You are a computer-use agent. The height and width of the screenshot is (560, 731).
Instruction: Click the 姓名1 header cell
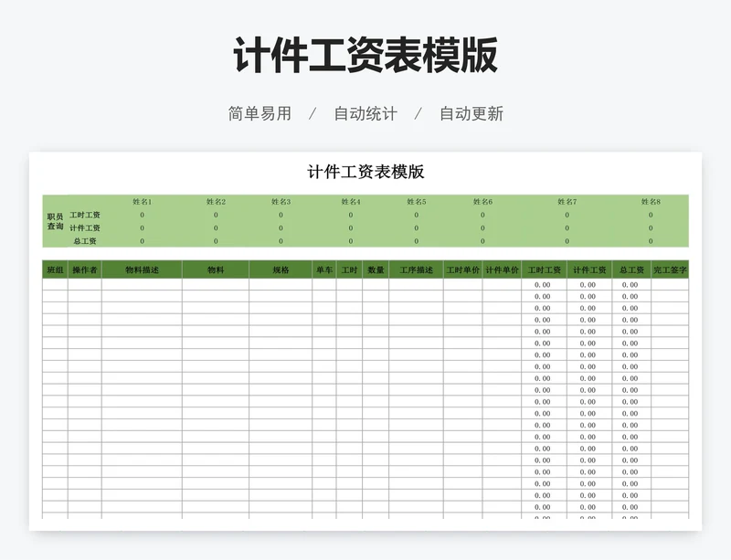coord(143,201)
